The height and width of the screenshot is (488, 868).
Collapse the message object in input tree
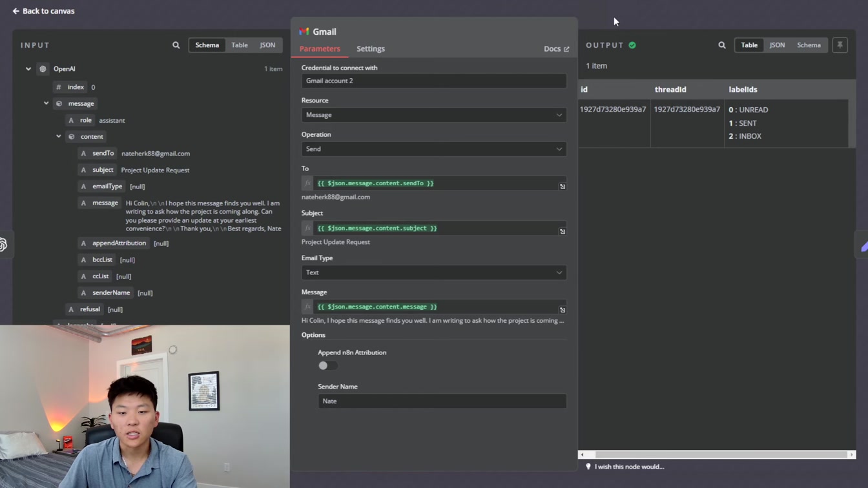(x=46, y=103)
